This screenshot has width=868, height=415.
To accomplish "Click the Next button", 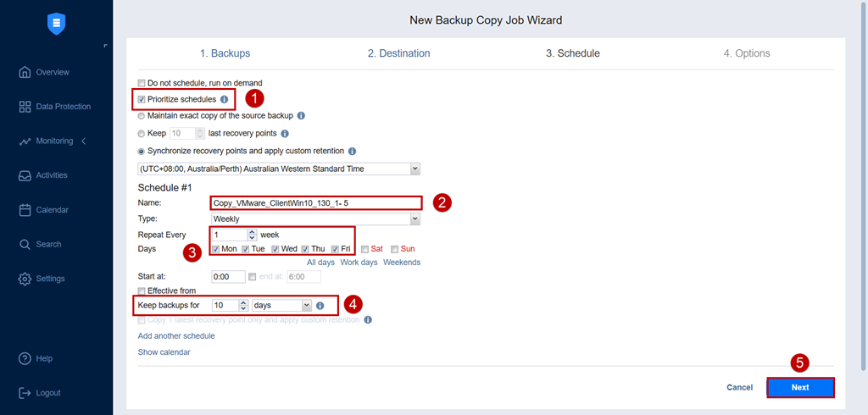I will click(800, 387).
